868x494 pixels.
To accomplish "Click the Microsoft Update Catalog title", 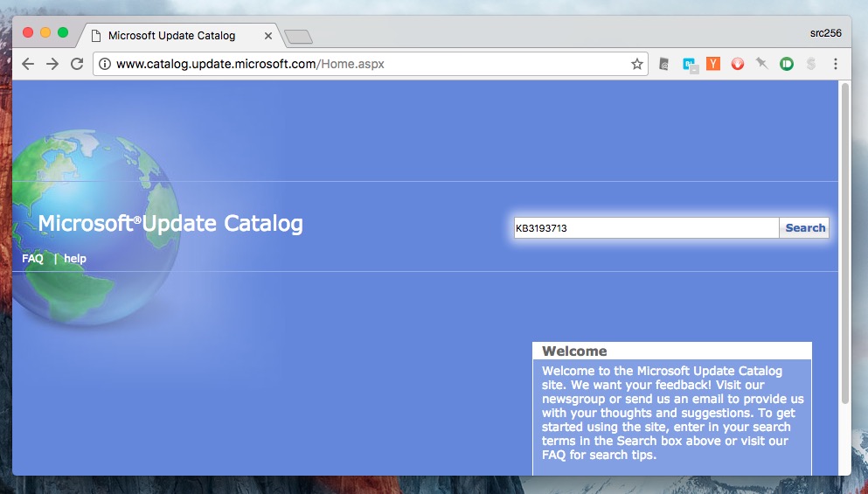I will coord(170,224).
